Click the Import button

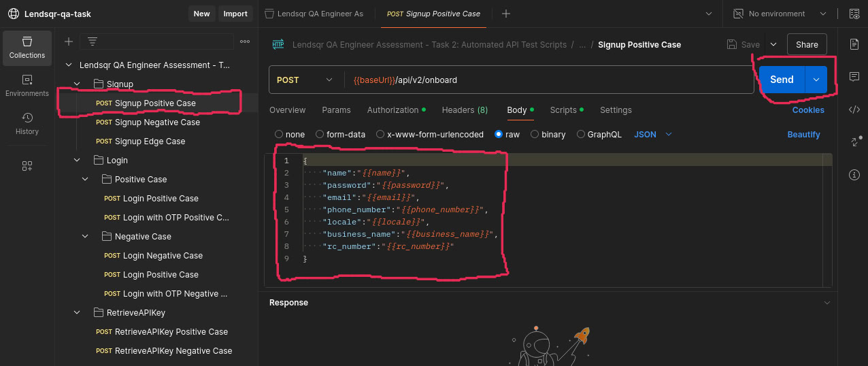tap(235, 14)
